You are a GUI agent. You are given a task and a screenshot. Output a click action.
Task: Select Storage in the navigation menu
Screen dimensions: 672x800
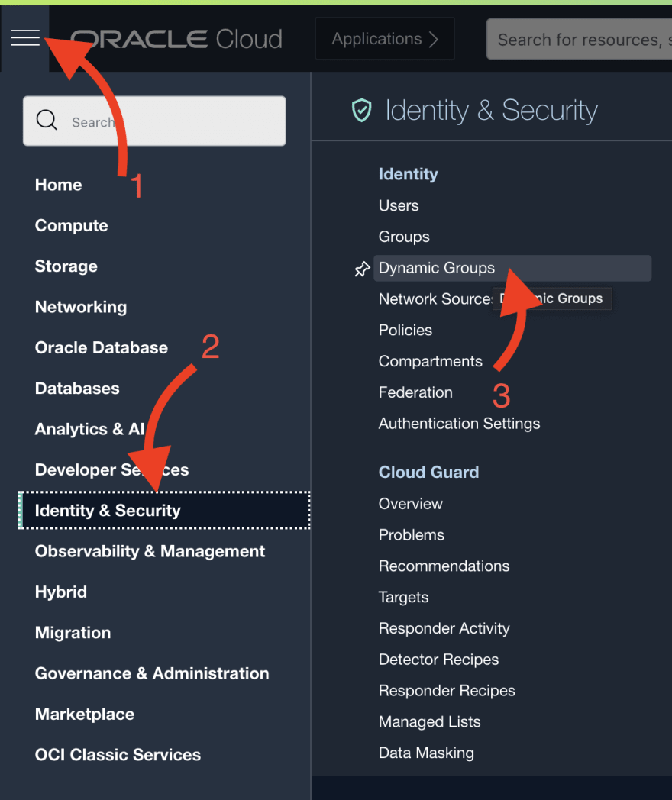[x=66, y=266]
